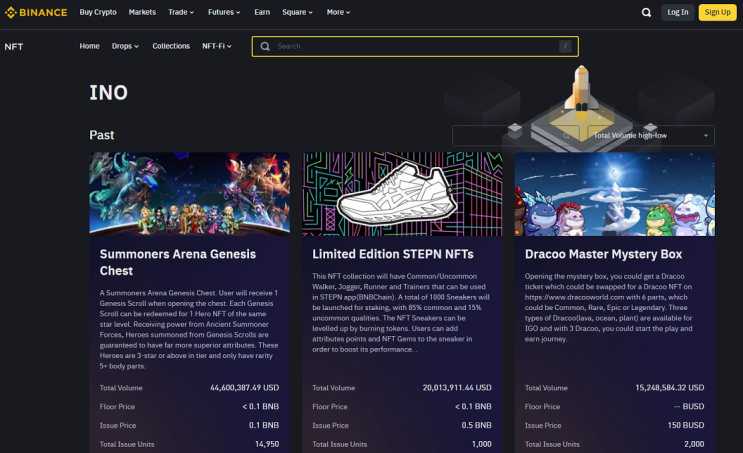Image resolution: width=743 pixels, height=453 pixels.
Task: Click the magnifier icon inside NFT search bar
Action: coord(265,46)
